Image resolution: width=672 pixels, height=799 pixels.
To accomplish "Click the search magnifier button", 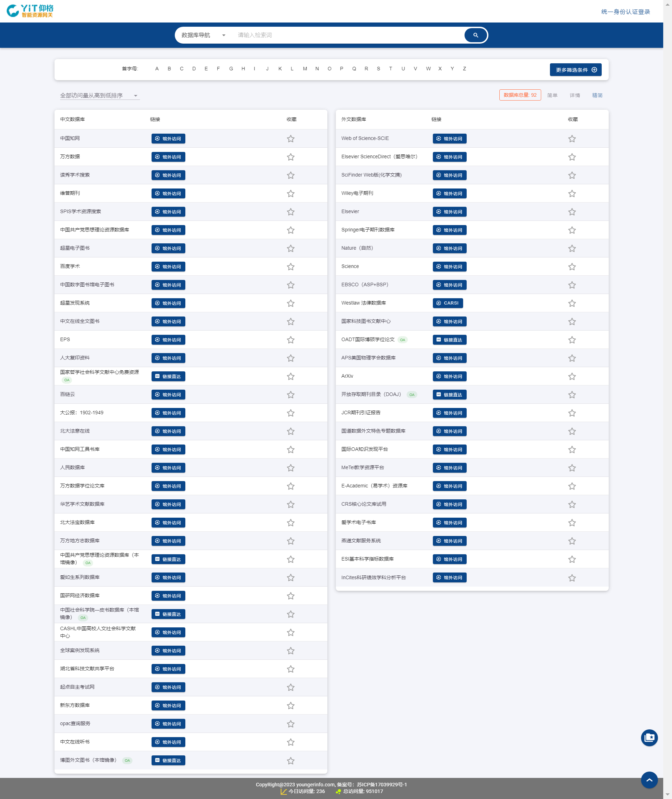I will (x=475, y=35).
